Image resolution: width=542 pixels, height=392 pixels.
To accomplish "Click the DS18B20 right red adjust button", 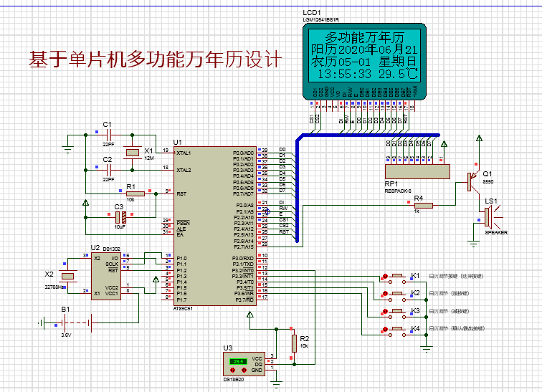I will tap(244, 370).
